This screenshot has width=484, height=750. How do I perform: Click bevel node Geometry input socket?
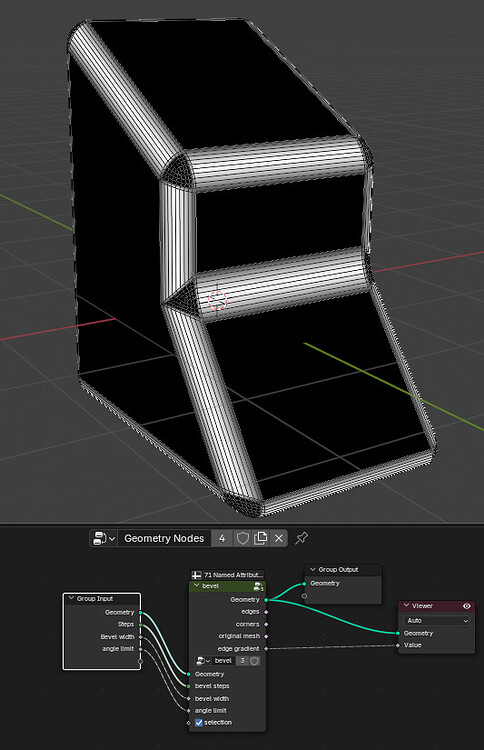[189, 674]
